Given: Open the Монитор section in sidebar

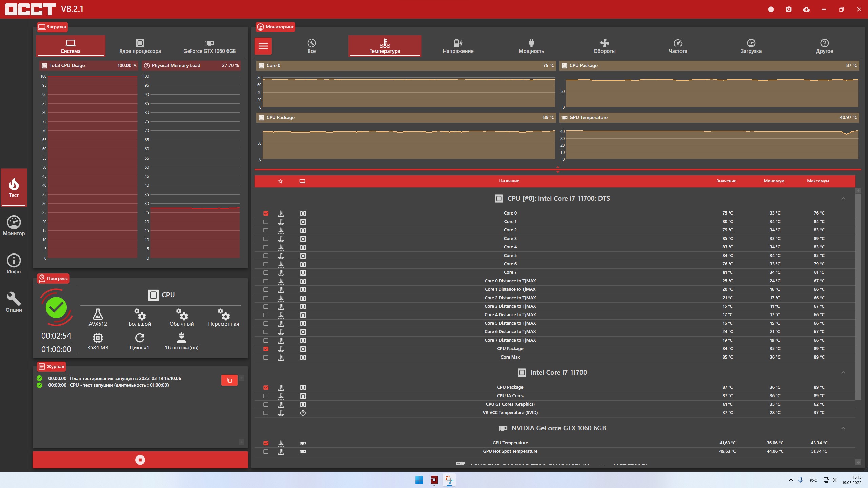Looking at the screenshot, I should pyautogui.click(x=14, y=226).
